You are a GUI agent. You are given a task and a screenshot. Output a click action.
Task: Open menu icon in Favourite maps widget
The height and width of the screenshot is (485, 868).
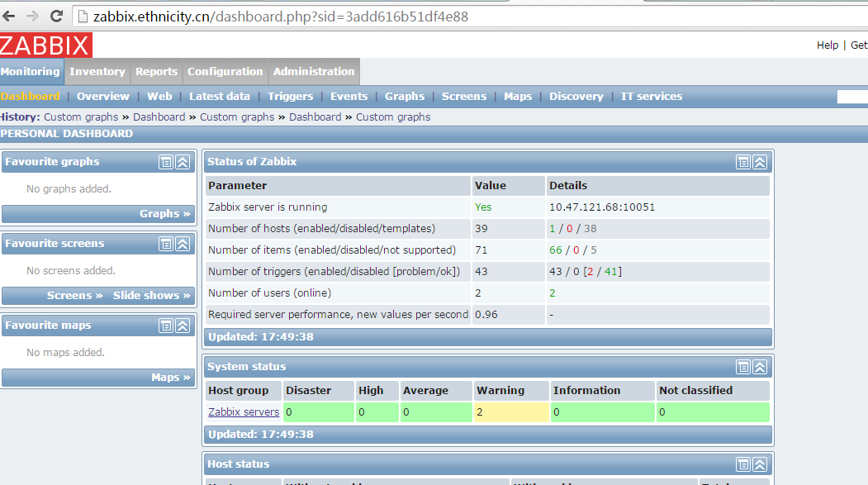(x=166, y=326)
